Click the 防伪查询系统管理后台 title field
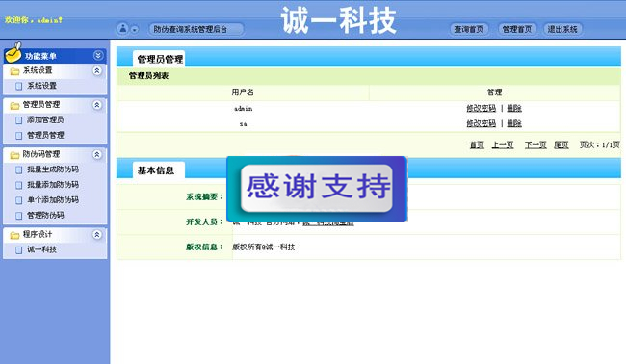The height and width of the screenshot is (364, 626). coord(196,29)
